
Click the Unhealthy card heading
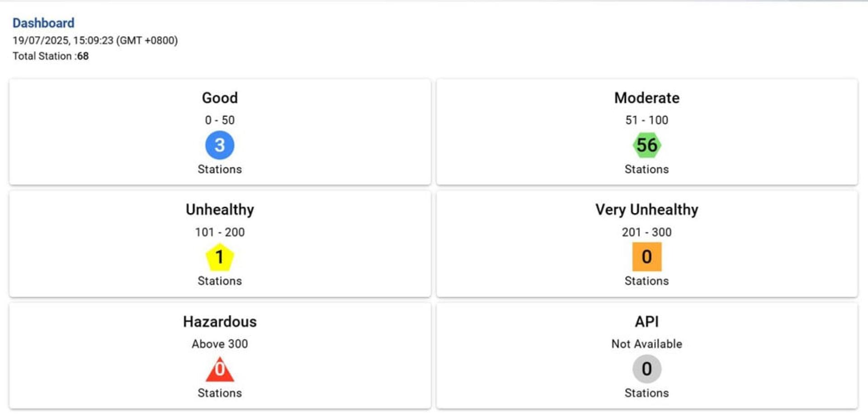(220, 209)
